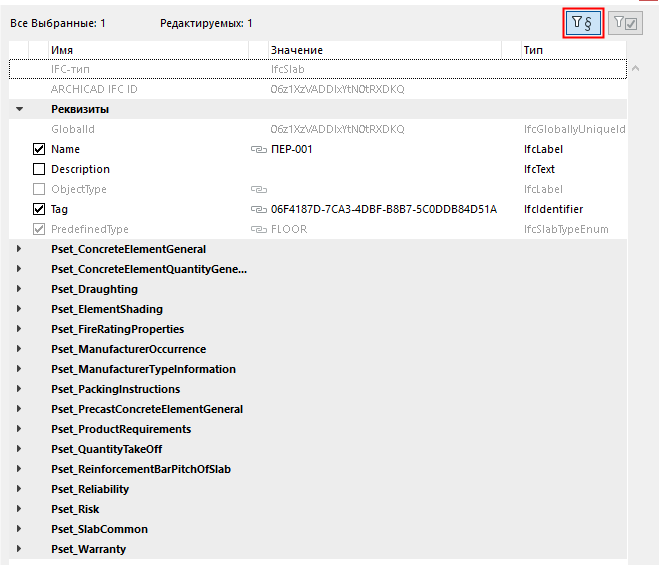Viewport: 659px width, 565px height.
Task: Click the Значение column header
Action: tap(385, 50)
